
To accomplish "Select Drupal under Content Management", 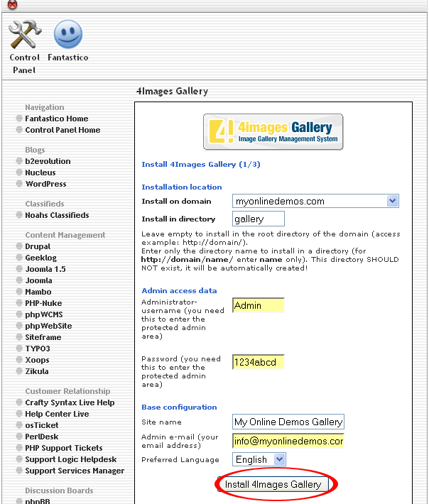I will tap(38, 246).
